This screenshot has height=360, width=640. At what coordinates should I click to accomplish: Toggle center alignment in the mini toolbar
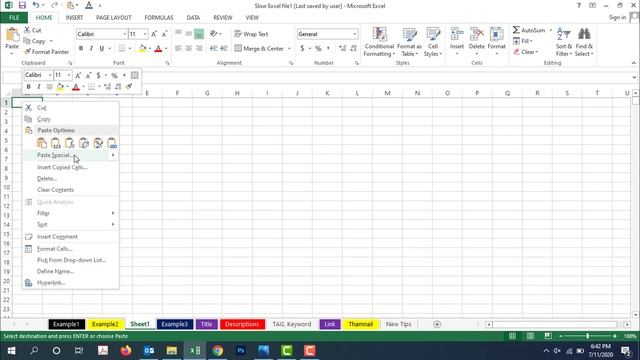pos(49,87)
